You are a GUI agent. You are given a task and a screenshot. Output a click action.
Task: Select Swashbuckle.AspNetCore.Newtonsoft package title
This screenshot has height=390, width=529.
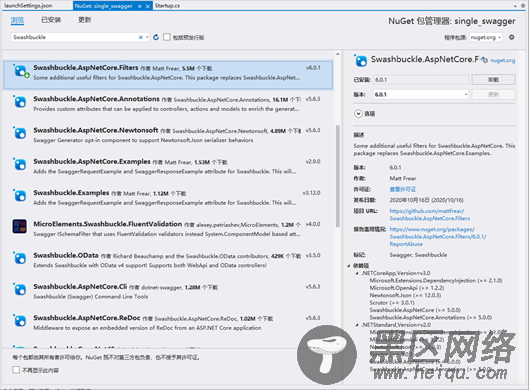(x=95, y=130)
